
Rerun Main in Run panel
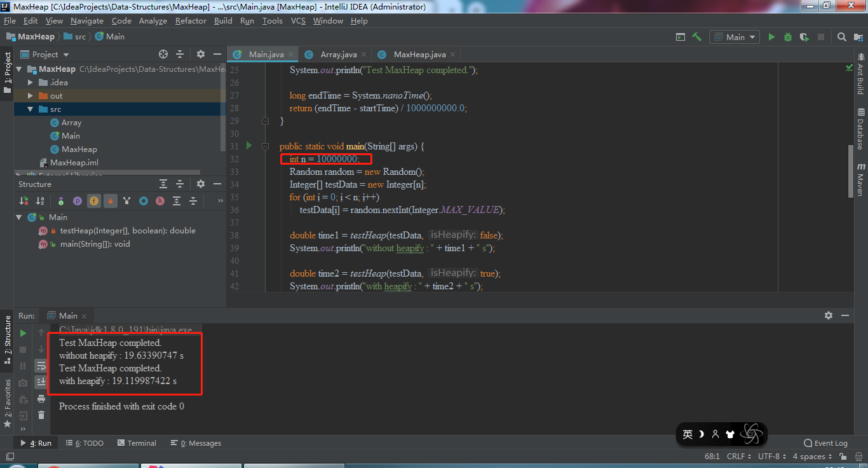tap(23, 333)
